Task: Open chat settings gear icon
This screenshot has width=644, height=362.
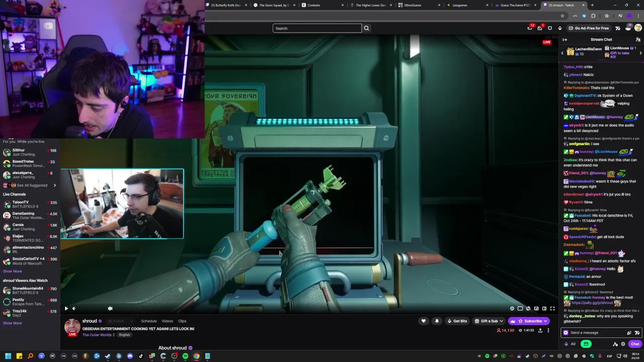Action: (623, 344)
